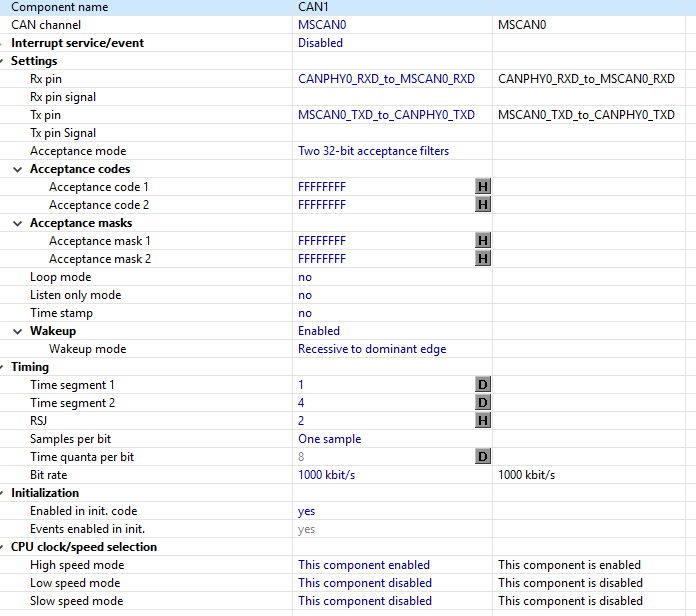This screenshot has width=696, height=616.
Task: Click the H radix button for Acceptance code 1
Action: 483,187
